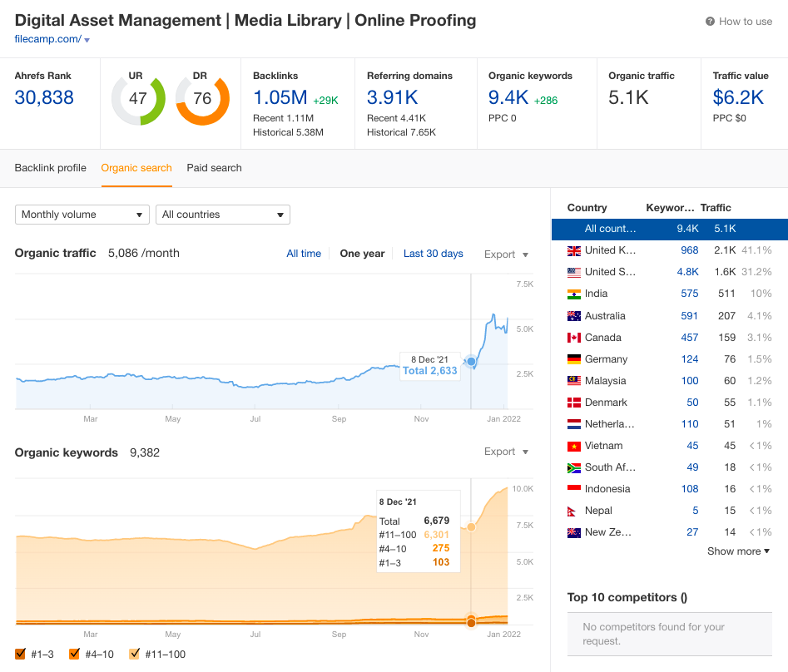Click the Germany flag icon
Image resolution: width=788 pixels, height=672 pixels.
pos(574,359)
